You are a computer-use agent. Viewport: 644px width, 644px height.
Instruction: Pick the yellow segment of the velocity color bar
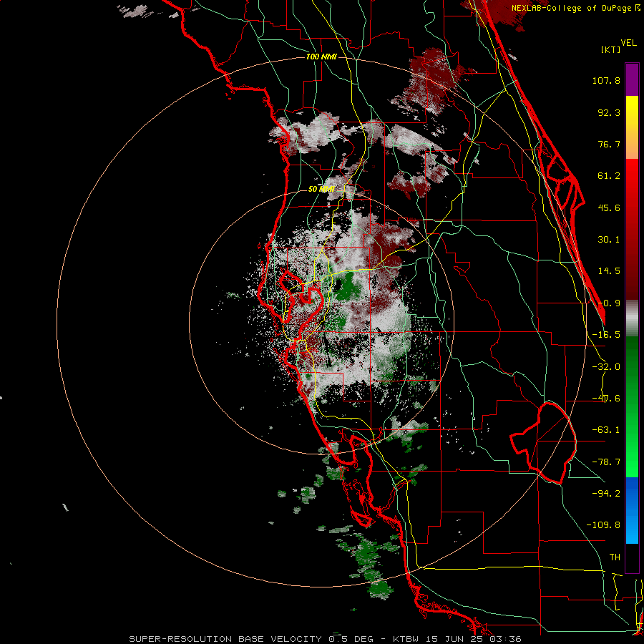(632, 127)
